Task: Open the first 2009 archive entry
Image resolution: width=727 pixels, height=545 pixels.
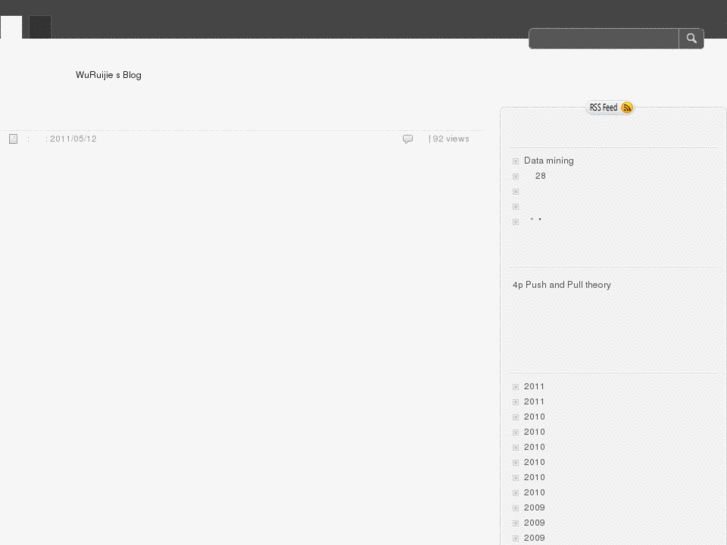Action: pyautogui.click(x=534, y=507)
